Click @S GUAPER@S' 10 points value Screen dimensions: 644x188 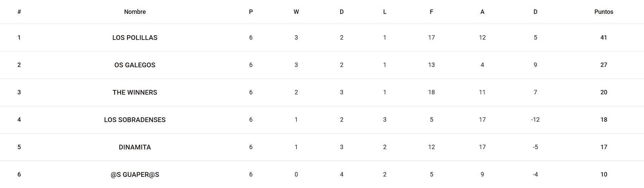click(603, 174)
